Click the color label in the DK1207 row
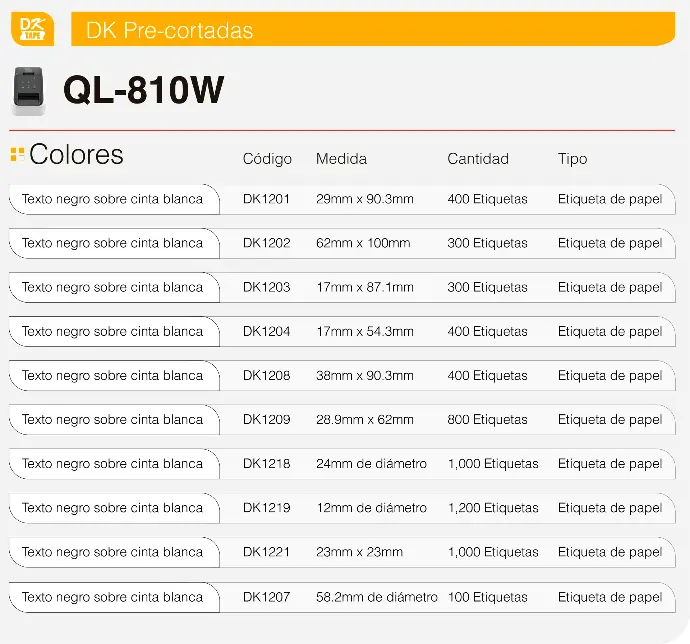The width and height of the screenshot is (690, 644). pyautogui.click(x=112, y=597)
